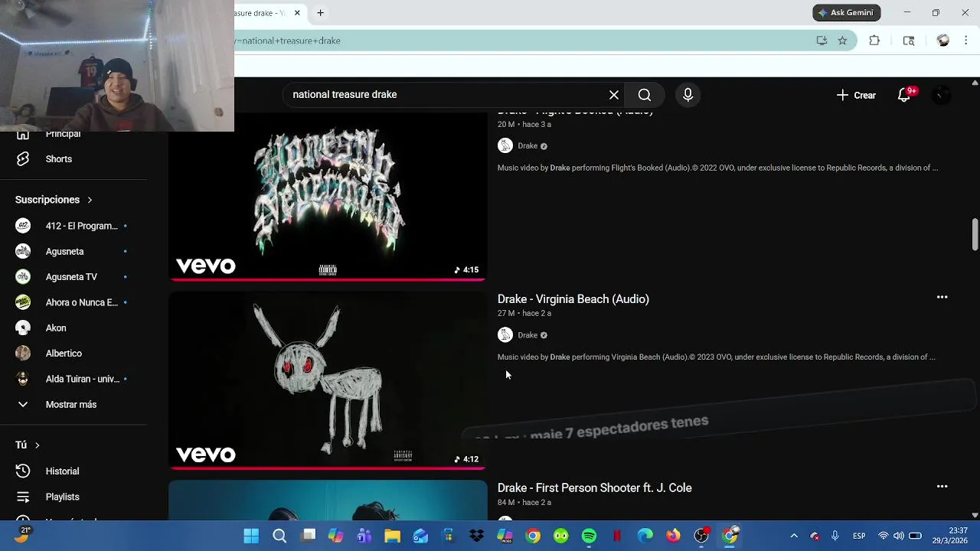Open more options for First Person Shooter video
Screen dimensions: 980x551
942,487
